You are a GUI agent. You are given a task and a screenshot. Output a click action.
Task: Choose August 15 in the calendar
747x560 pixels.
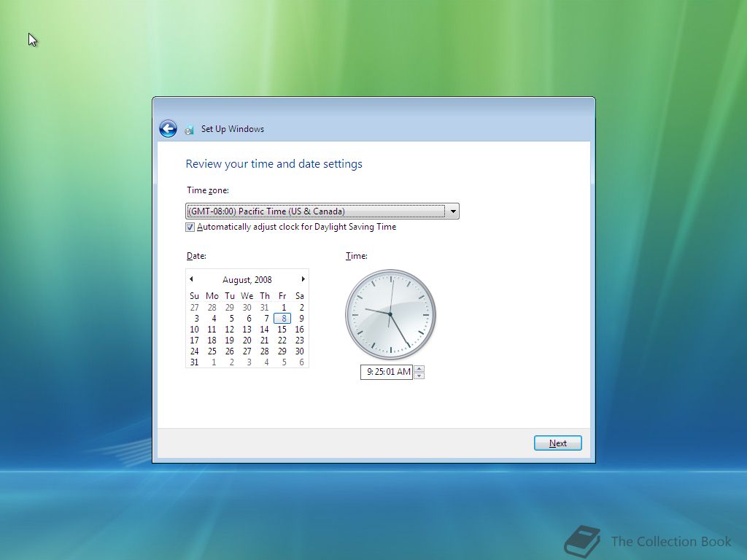(x=282, y=330)
